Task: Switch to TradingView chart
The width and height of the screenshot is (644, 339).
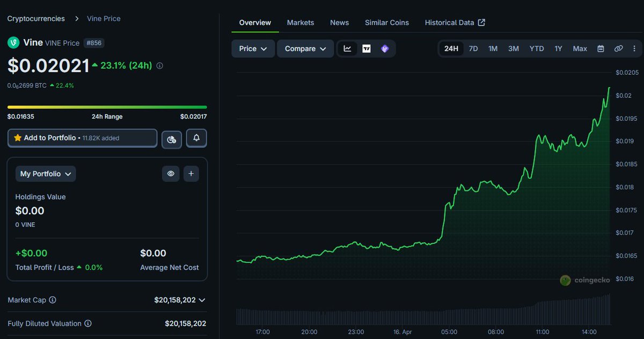Action: pos(367,48)
